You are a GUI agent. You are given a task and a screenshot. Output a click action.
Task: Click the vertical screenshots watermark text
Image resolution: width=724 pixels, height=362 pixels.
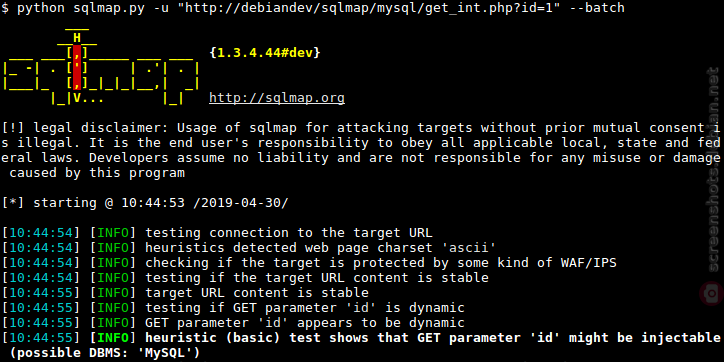[714, 170]
